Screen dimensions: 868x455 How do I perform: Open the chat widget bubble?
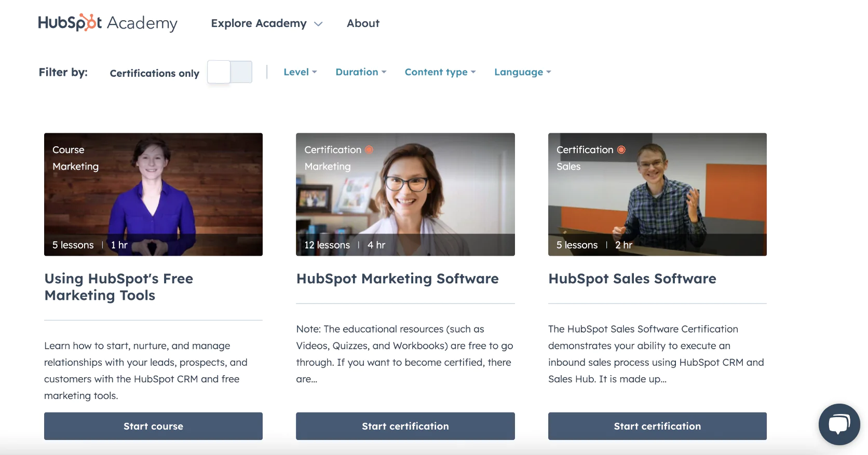point(839,424)
